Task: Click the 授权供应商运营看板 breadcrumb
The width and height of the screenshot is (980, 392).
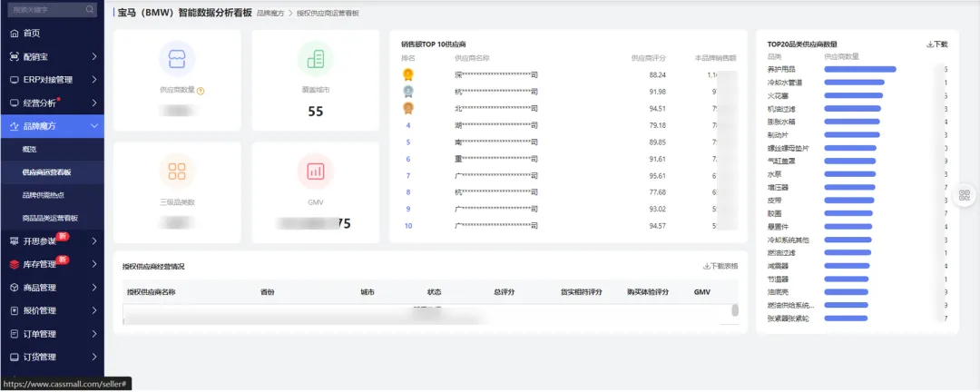Action: 328,13
